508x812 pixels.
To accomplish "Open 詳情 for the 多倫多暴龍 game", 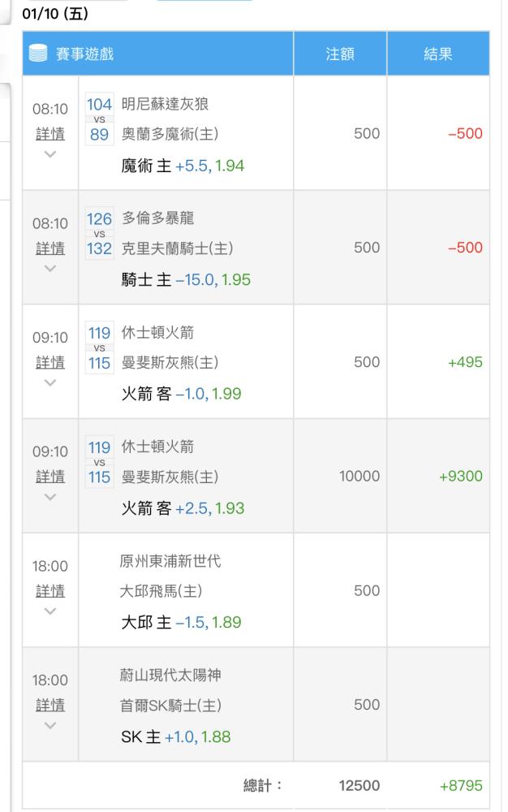I will [50, 248].
